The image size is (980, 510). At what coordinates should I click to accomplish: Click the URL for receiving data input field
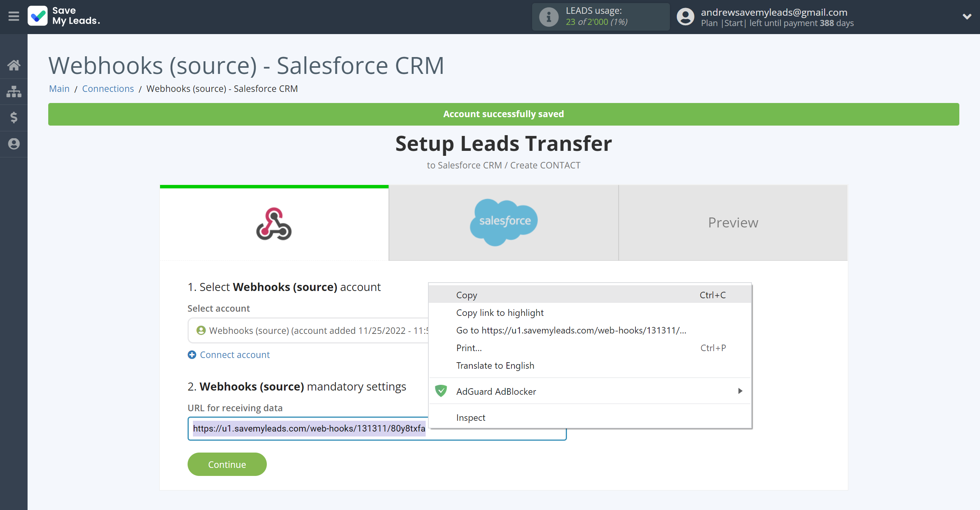coord(376,427)
